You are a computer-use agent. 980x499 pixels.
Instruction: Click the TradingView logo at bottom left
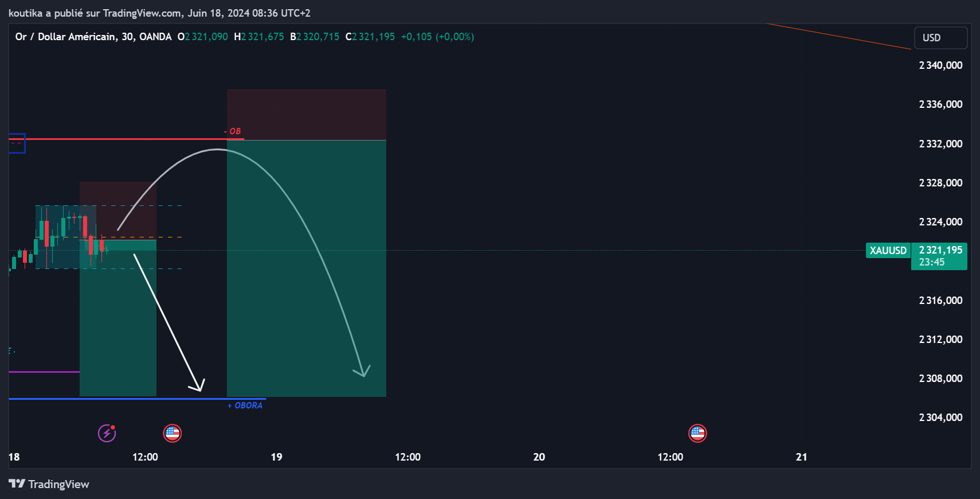pyautogui.click(x=49, y=484)
